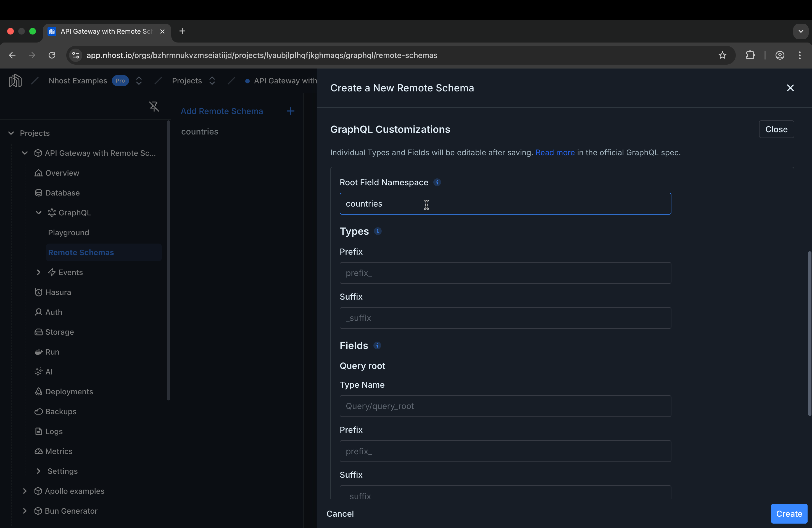Toggle the sidebar unpin icon
The image size is (812, 528).
click(154, 106)
